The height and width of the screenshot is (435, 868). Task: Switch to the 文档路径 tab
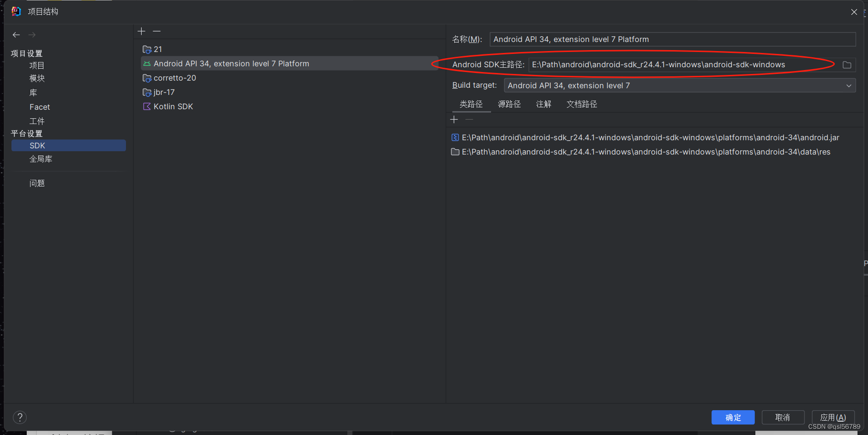point(582,104)
